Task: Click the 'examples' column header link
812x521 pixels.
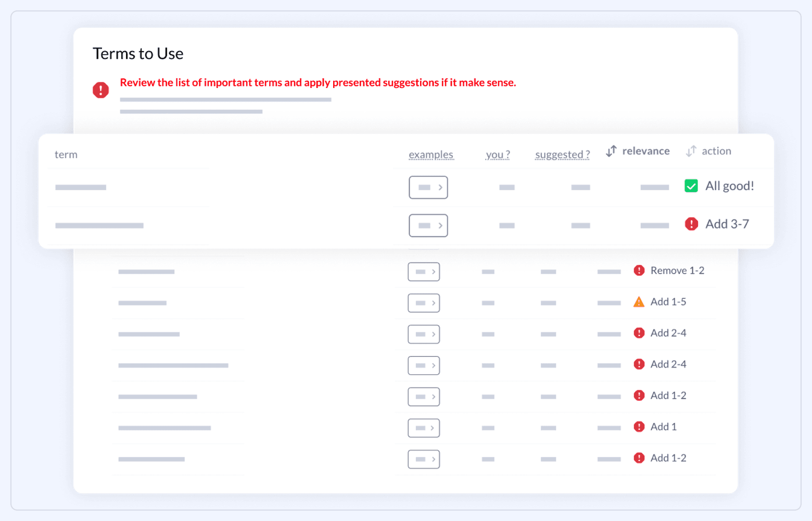Action: 431,154
